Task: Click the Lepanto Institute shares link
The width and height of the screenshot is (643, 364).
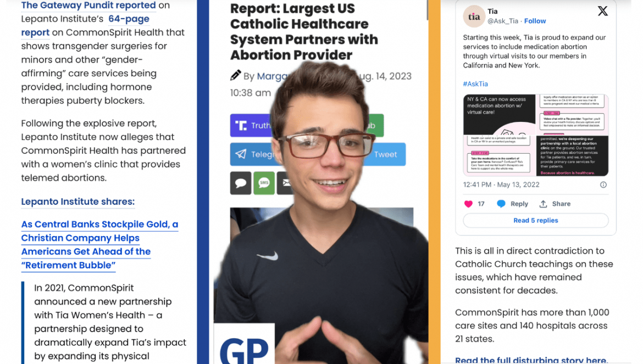Action: click(78, 201)
